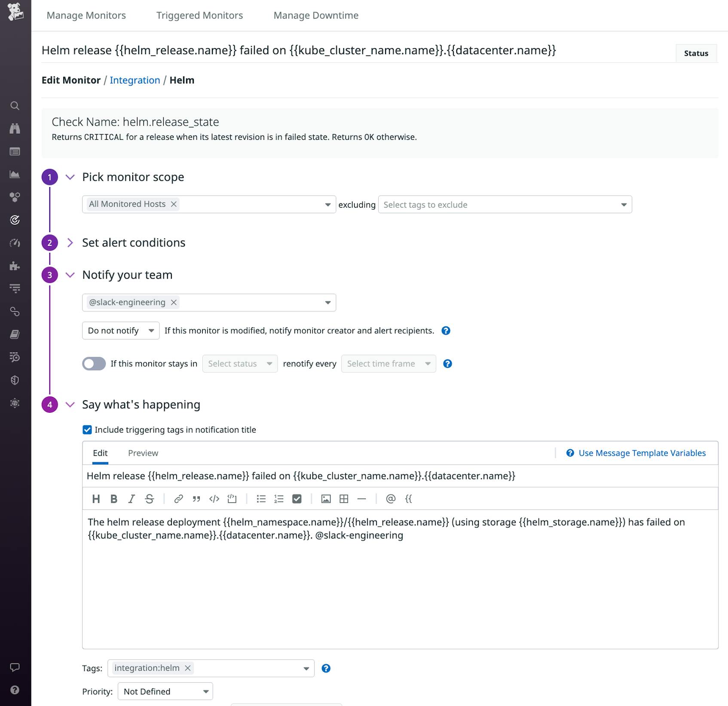Insert a blockquote in the message editor
Screen dimensions: 728x706
[196, 499]
